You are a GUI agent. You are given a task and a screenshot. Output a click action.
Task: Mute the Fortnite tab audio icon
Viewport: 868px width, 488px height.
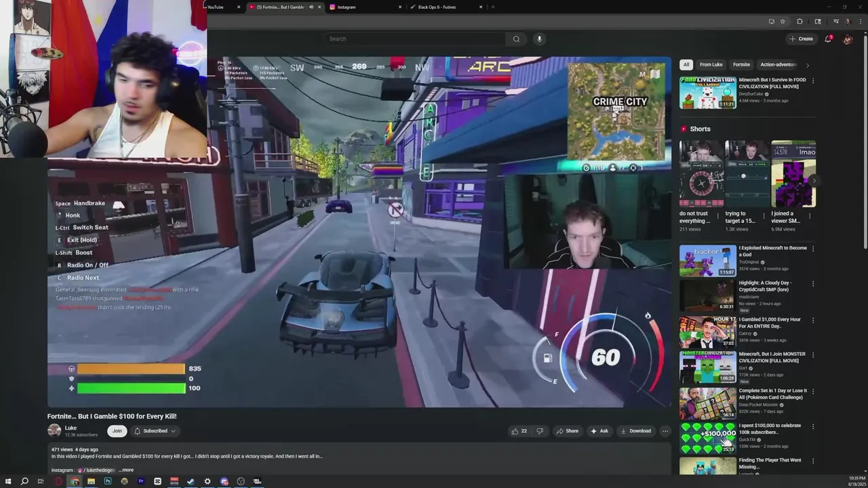311,7
